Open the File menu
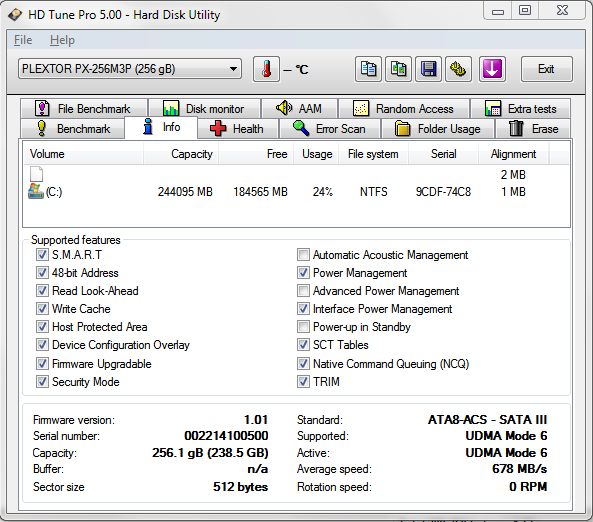Viewport: 593px width, 522px height. (x=23, y=40)
